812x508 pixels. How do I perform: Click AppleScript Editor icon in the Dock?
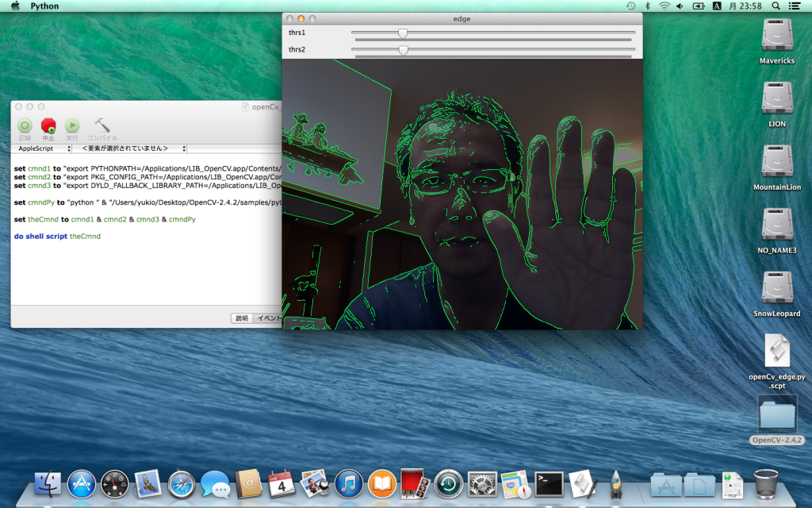click(x=583, y=484)
